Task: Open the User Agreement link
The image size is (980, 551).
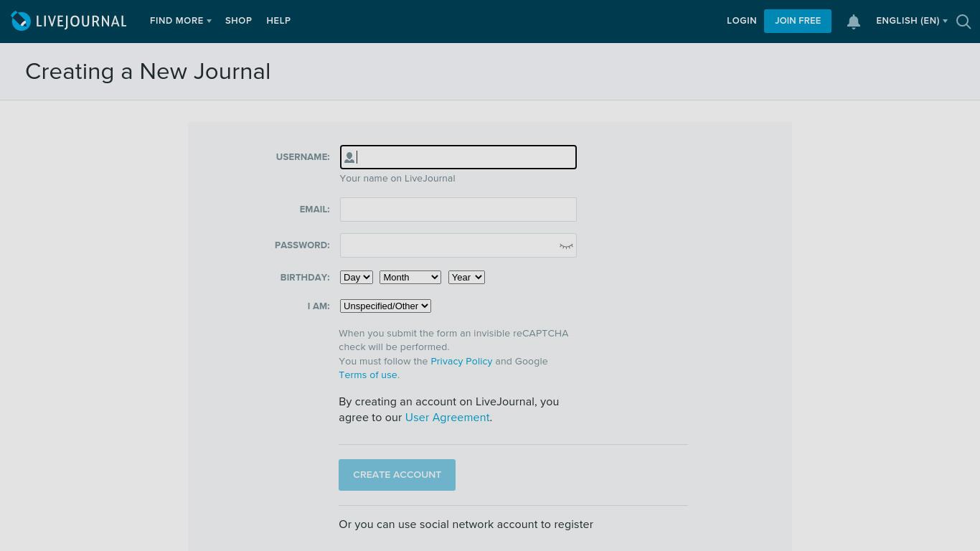Action: (447, 418)
